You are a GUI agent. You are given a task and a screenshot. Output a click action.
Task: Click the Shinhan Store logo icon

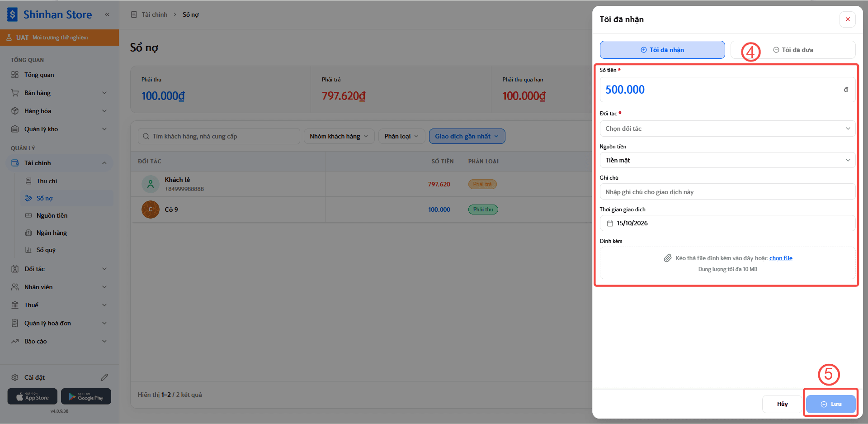(13, 14)
